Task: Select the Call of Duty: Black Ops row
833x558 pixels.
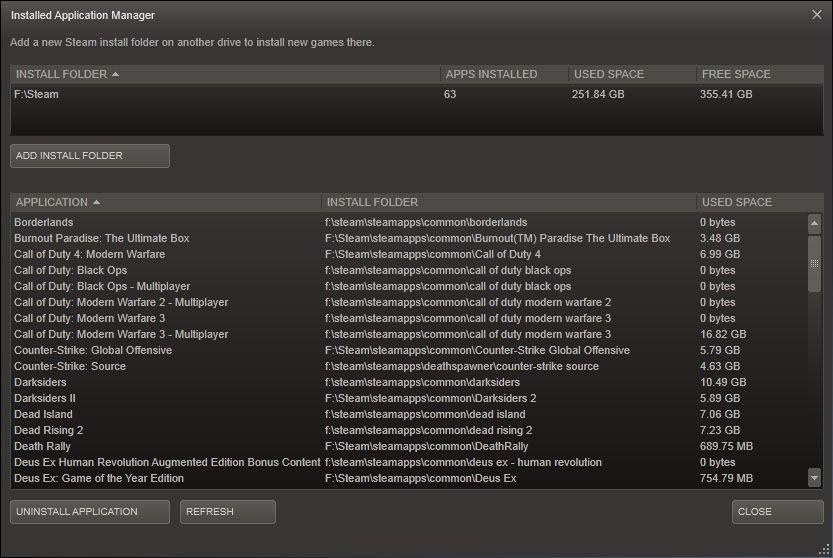Action: pyautogui.click(x=409, y=270)
